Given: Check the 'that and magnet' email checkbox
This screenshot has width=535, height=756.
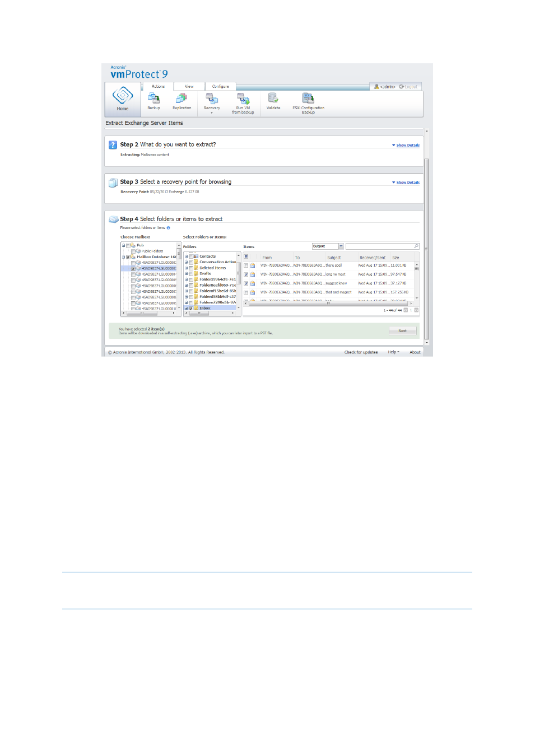Looking at the screenshot, I should [246, 292].
